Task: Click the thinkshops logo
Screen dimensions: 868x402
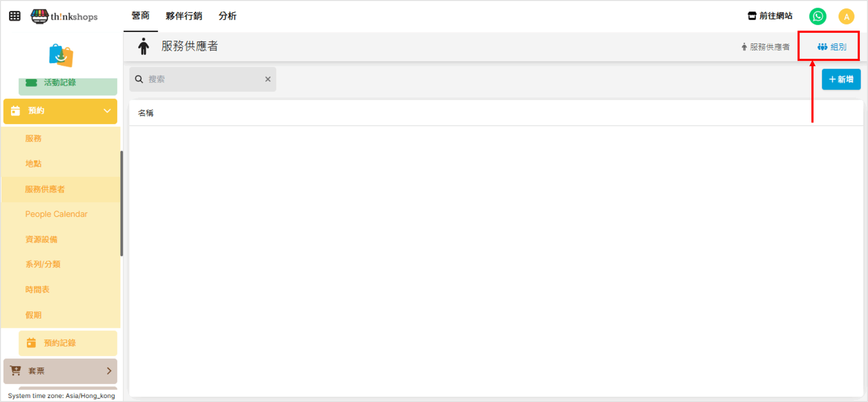Action: (64, 16)
